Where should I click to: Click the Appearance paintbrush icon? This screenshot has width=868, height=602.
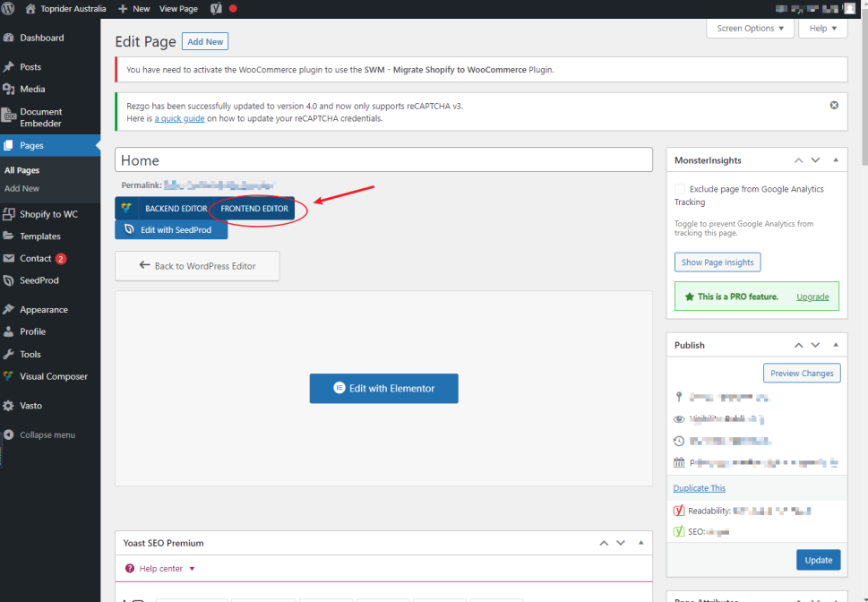pos(8,310)
